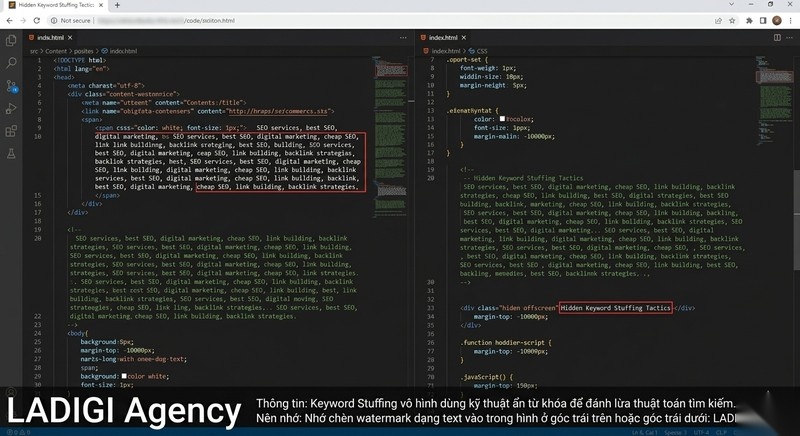Click the share page icon in address bar
The height and width of the screenshot is (436, 800).
click(718, 20)
